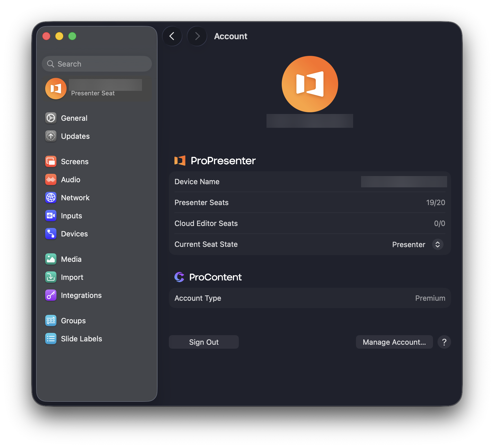The width and height of the screenshot is (494, 448).
Task: Select the Audio waveform icon
Action: (51, 179)
